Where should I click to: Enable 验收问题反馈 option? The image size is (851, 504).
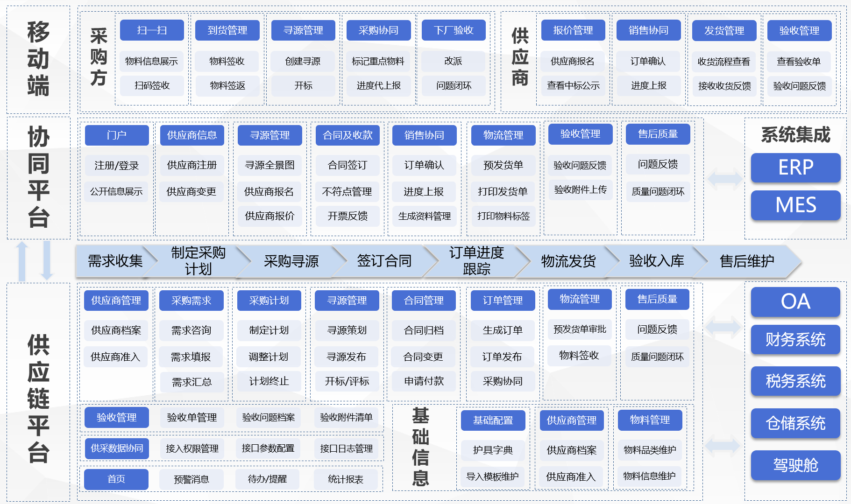tap(580, 165)
